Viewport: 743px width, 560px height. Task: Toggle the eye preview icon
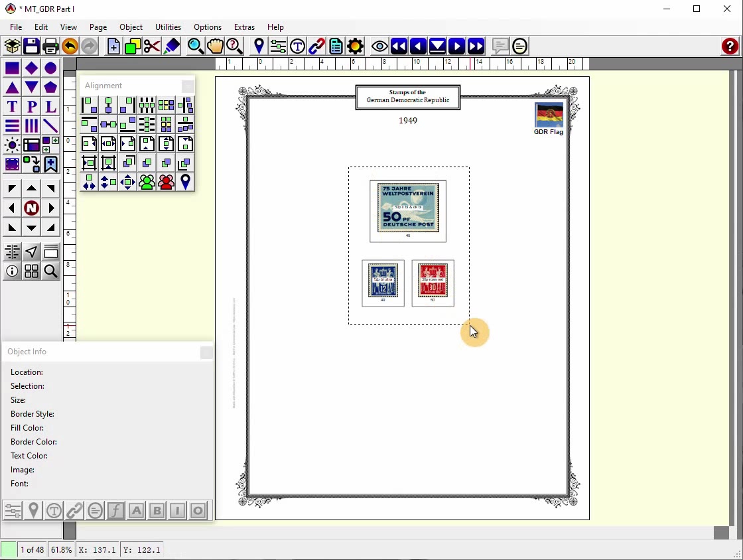click(x=379, y=46)
